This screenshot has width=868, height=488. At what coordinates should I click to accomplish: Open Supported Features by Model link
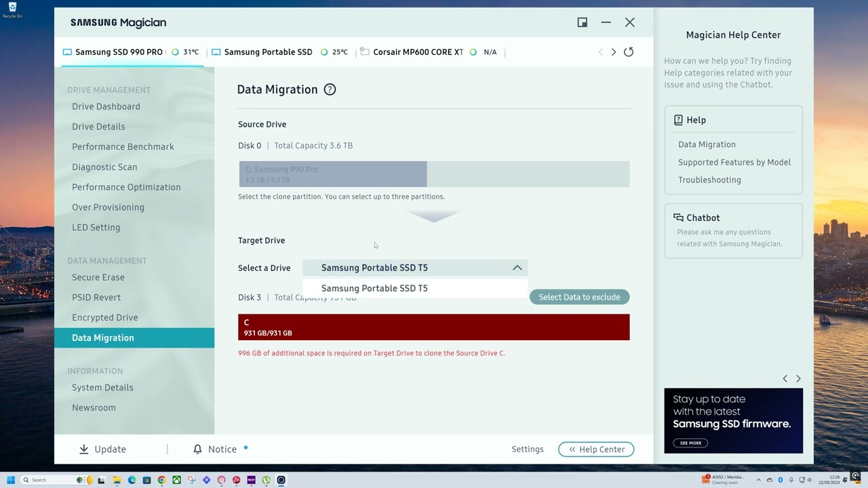734,162
